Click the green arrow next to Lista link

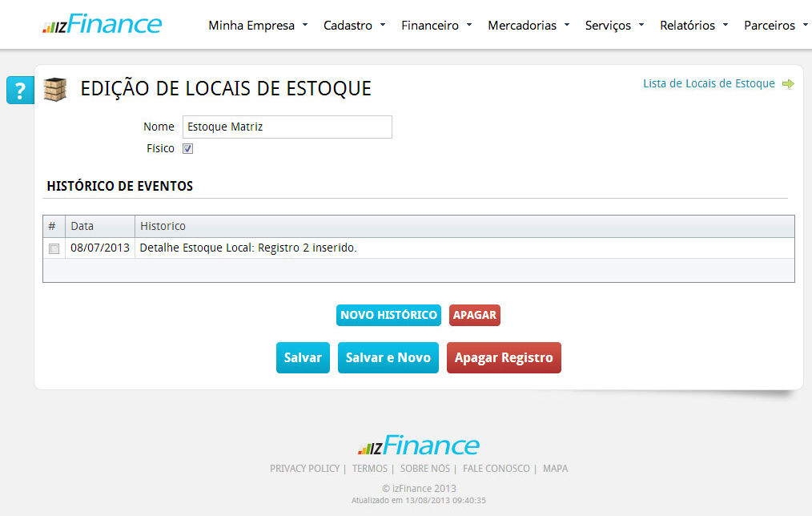788,84
